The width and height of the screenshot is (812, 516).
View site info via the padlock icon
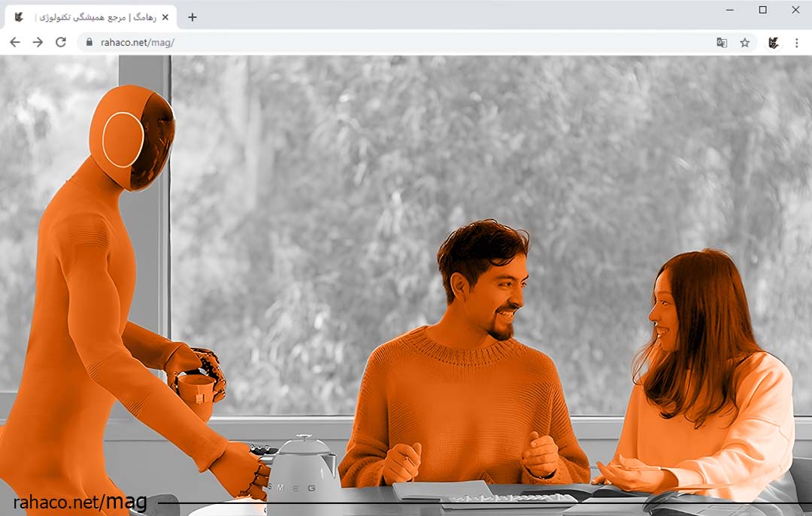(x=89, y=43)
